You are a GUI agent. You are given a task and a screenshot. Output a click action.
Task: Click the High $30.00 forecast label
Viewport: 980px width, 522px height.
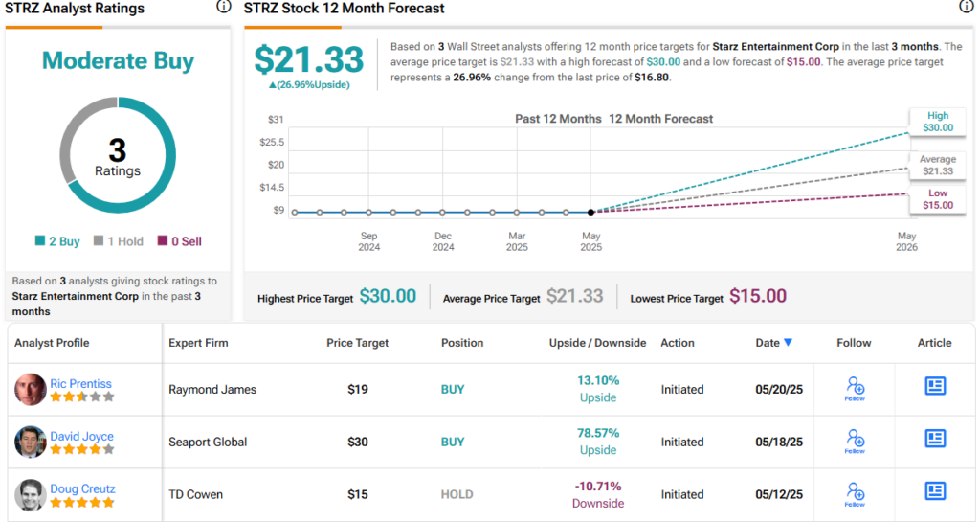(x=937, y=122)
